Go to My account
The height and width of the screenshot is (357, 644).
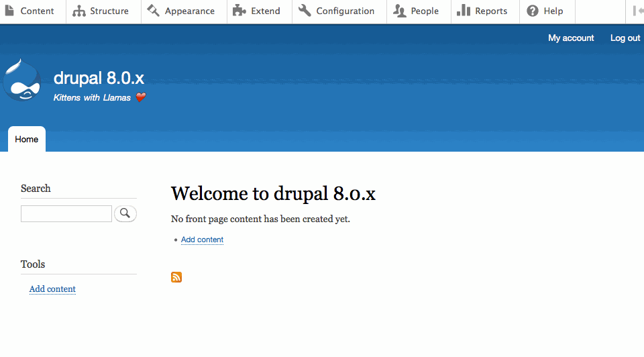coord(571,38)
